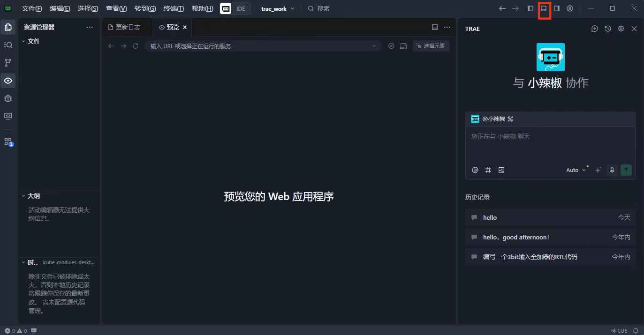Expand the URL running services dropdown arrow

point(374,46)
